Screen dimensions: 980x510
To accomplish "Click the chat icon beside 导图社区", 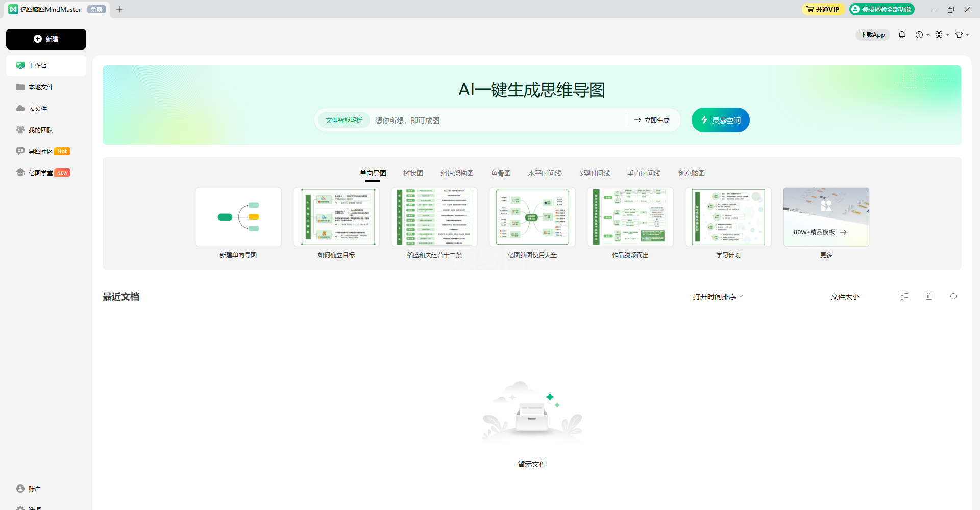I will (x=20, y=151).
